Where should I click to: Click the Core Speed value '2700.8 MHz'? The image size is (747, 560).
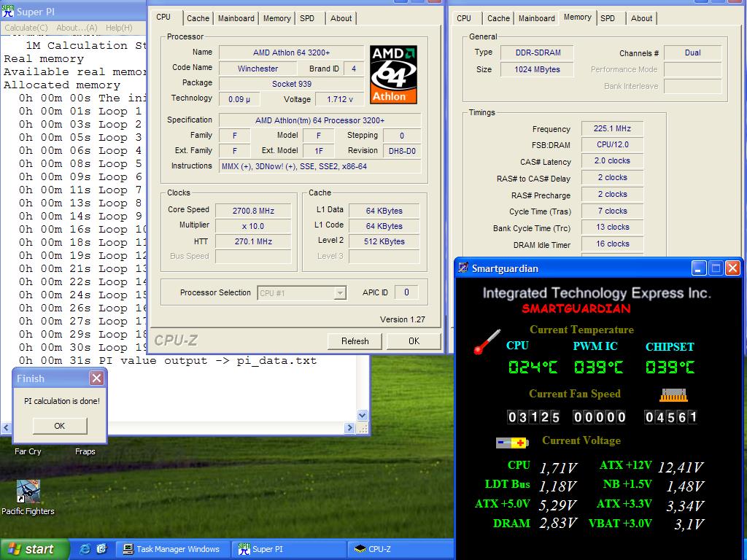pos(253,211)
